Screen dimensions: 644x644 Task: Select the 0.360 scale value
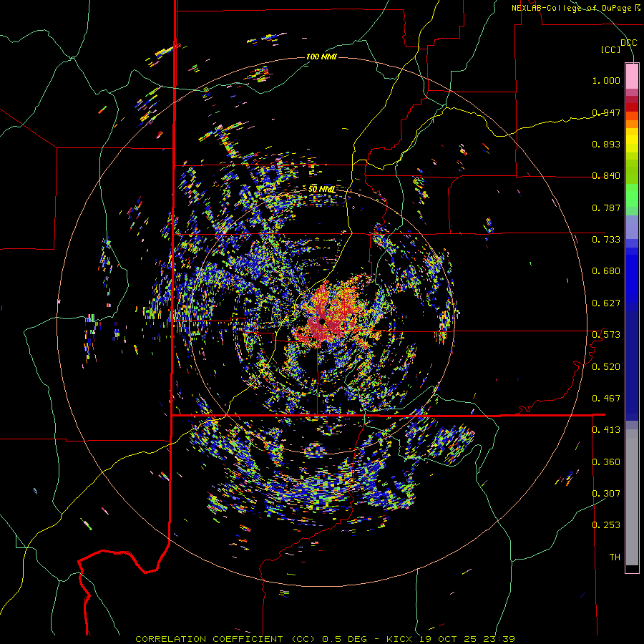click(x=606, y=462)
